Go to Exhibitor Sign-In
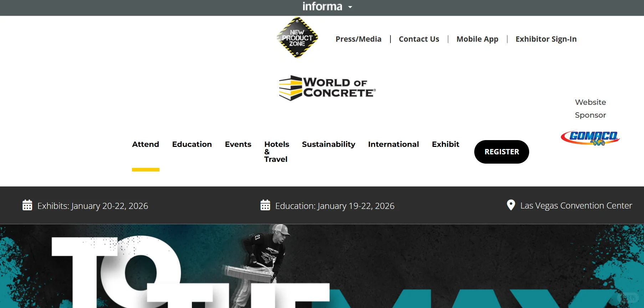The height and width of the screenshot is (308, 644). (546, 39)
